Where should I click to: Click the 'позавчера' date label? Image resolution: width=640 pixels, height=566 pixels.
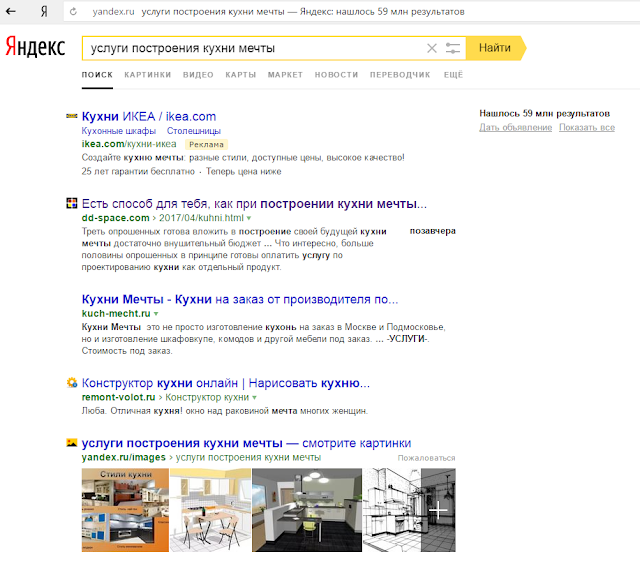433,231
